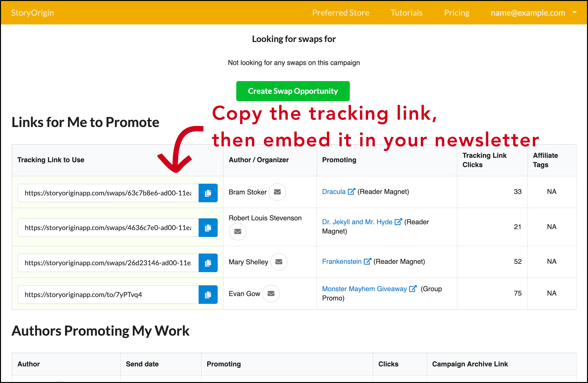Email Evan Gow via envelope icon
Screen dimensions: 588x383
click(271, 294)
